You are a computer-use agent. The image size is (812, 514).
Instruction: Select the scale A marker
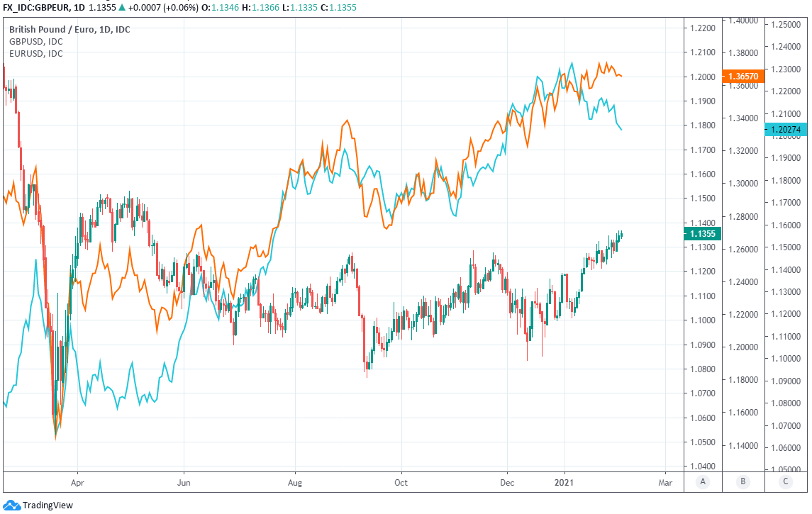click(x=702, y=482)
